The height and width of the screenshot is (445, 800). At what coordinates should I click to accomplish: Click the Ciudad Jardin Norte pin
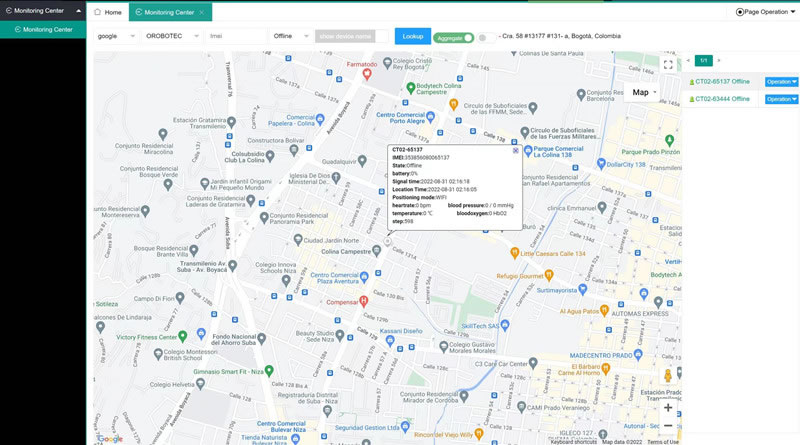[x=298, y=239]
